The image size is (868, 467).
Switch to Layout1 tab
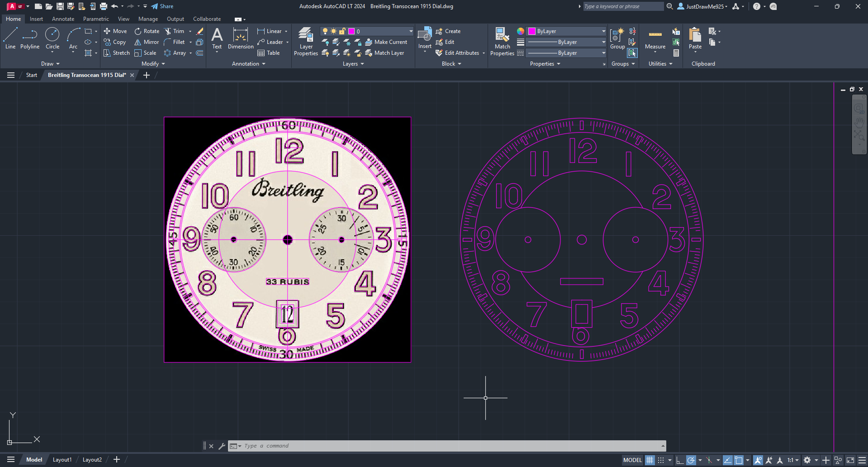(x=62, y=460)
